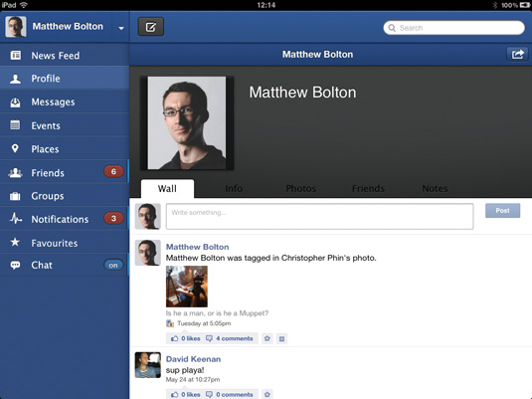Image resolution: width=532 pixels, height=399 pixels.
Task: Click the Notifications pulse icon
Action: click(x=16, y=218)
